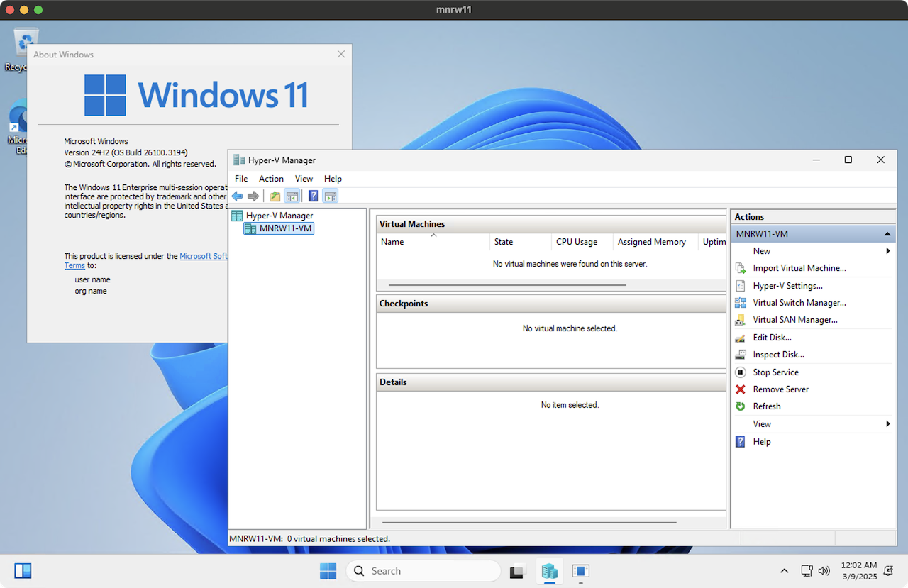Click Virtual Machines horizontal scrollbar

507,285
